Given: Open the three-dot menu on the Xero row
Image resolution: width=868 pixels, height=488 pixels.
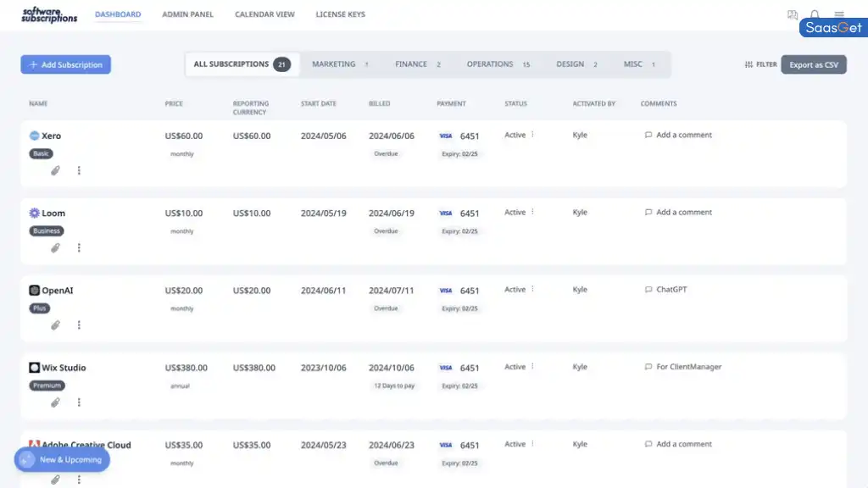Looking at the screenshot, I should (x=79, y=170).
